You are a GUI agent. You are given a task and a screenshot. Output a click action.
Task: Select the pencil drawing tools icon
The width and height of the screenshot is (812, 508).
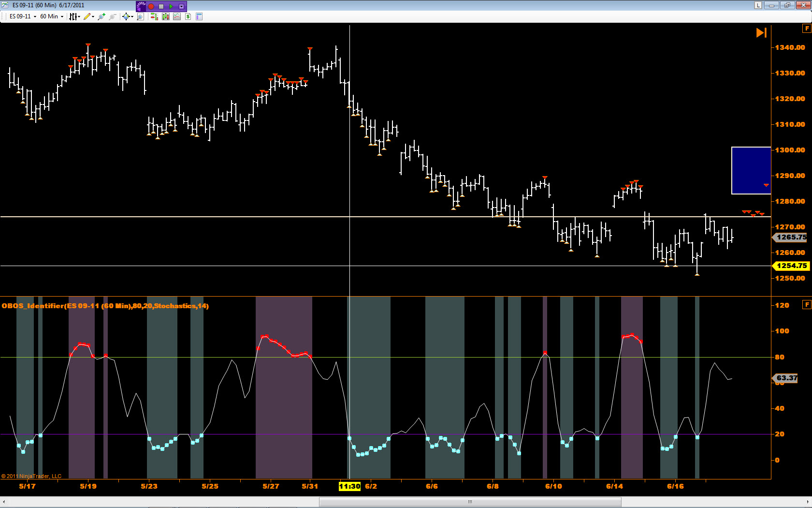pyautogui.click(x=88, y=16)
